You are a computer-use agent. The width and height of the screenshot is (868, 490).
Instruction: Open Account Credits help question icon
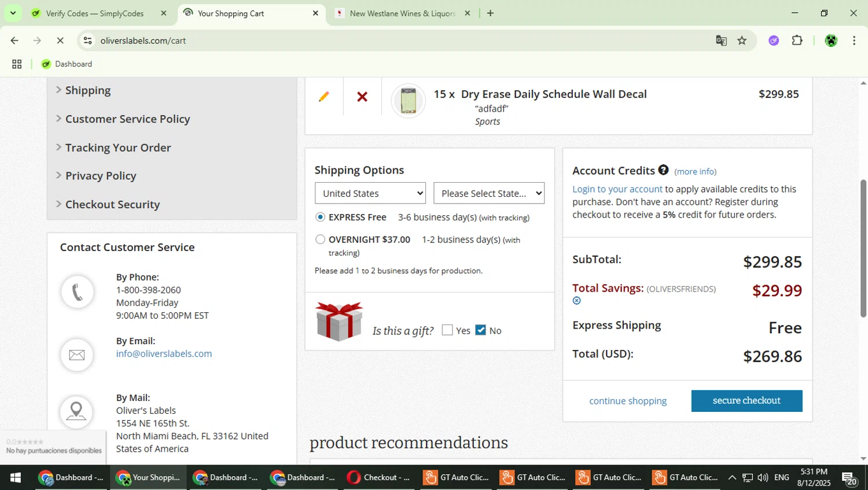coord(663,170)
